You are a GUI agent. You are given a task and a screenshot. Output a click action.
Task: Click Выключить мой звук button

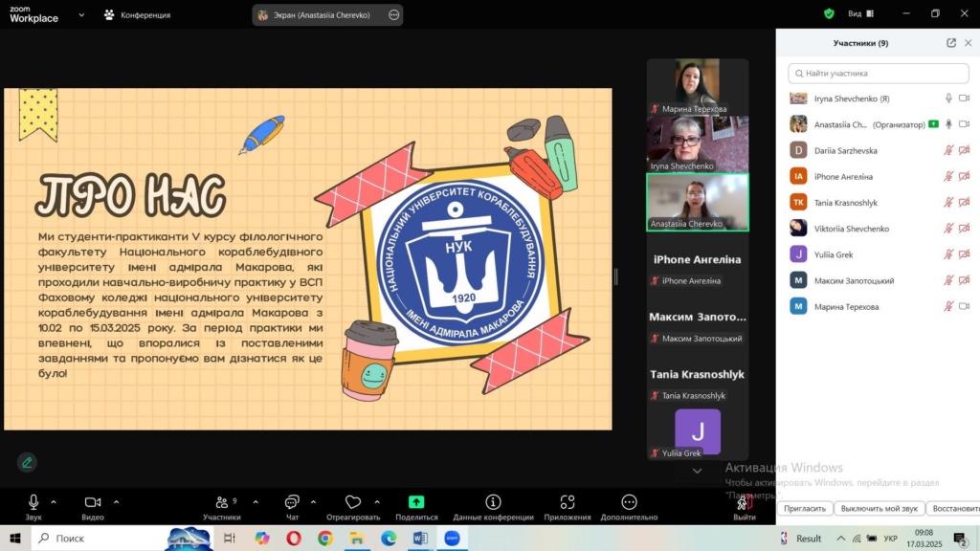coord(879,509)
